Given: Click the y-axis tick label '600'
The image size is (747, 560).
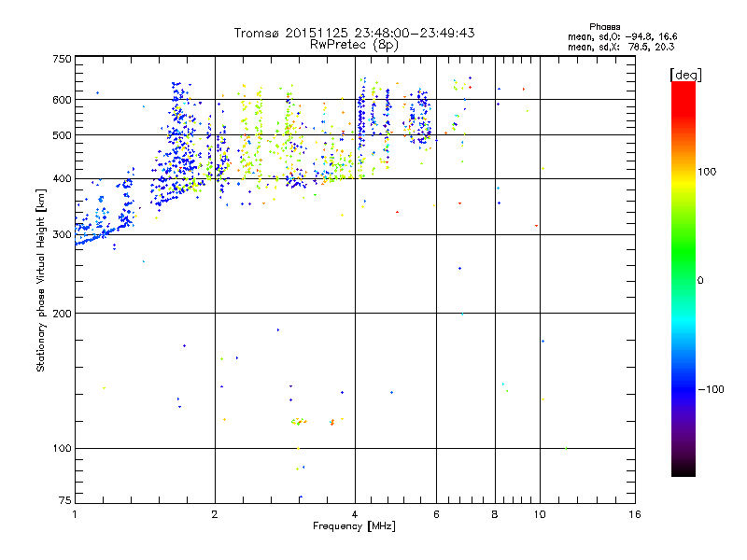Looking at the screenshot, I should [x=62, y=100].
